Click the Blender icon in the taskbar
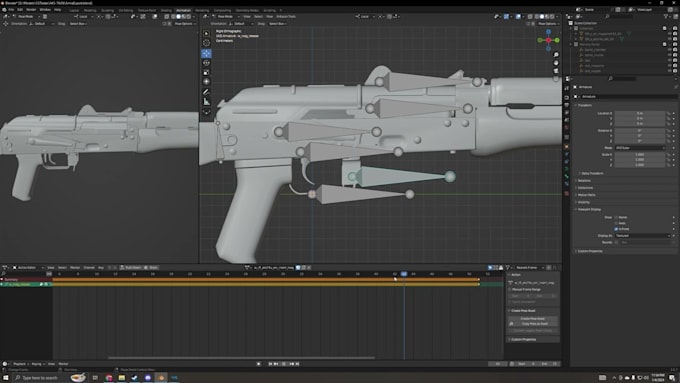 [161, 378]
